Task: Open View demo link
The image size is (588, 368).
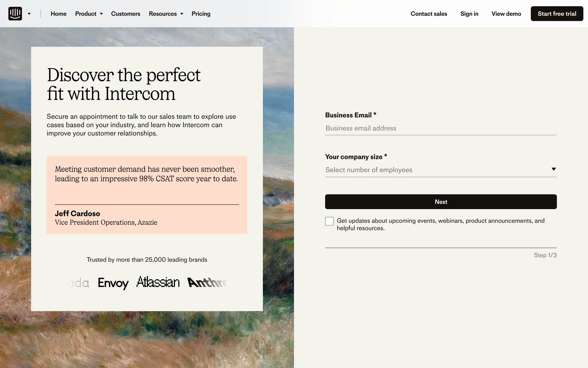Action: tap(506, 14)
